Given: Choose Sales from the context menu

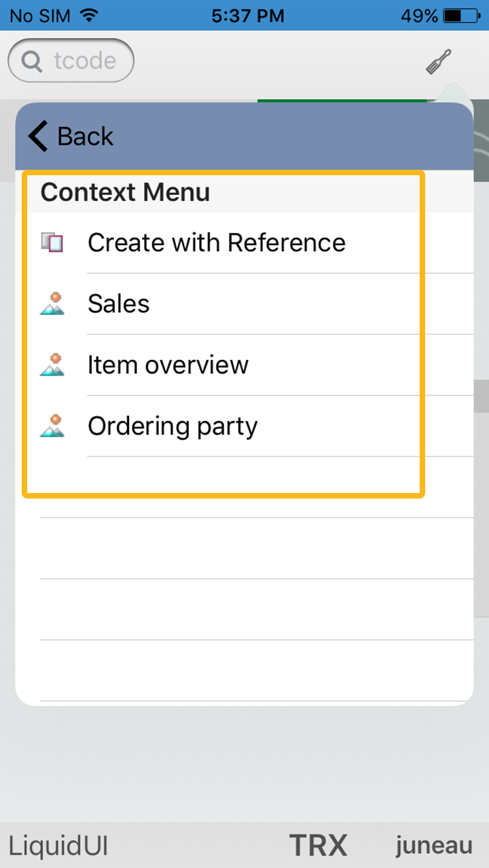Looking at the screenshot, I should pos(119,304).
